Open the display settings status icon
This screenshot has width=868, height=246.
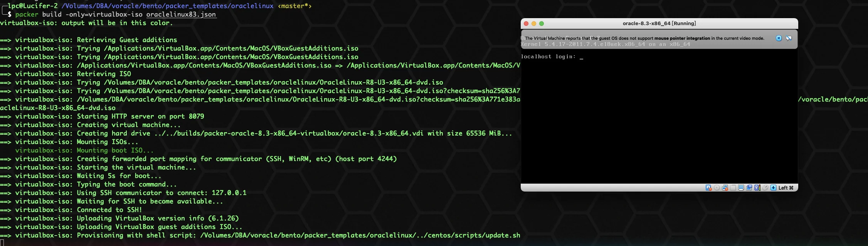tap(741, 188)
